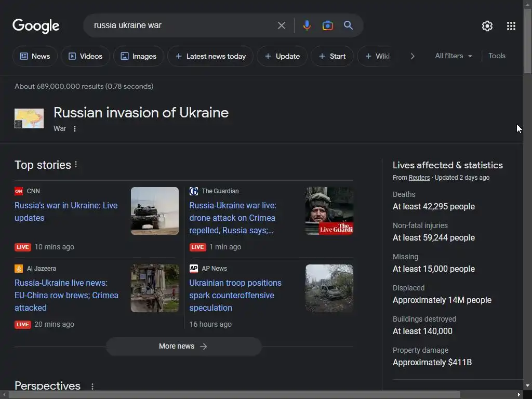Add the 'Start' refinement chip
Viewport: 532px width, 399px height.
click(x=332, y=56)
